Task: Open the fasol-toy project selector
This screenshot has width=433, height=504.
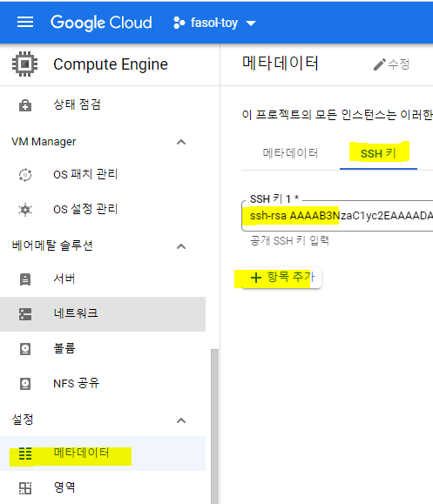Action: coord(214,23)
